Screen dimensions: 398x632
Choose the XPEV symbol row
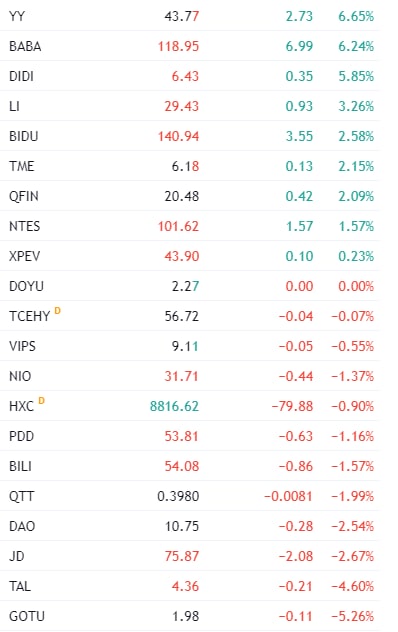point(190,256)
